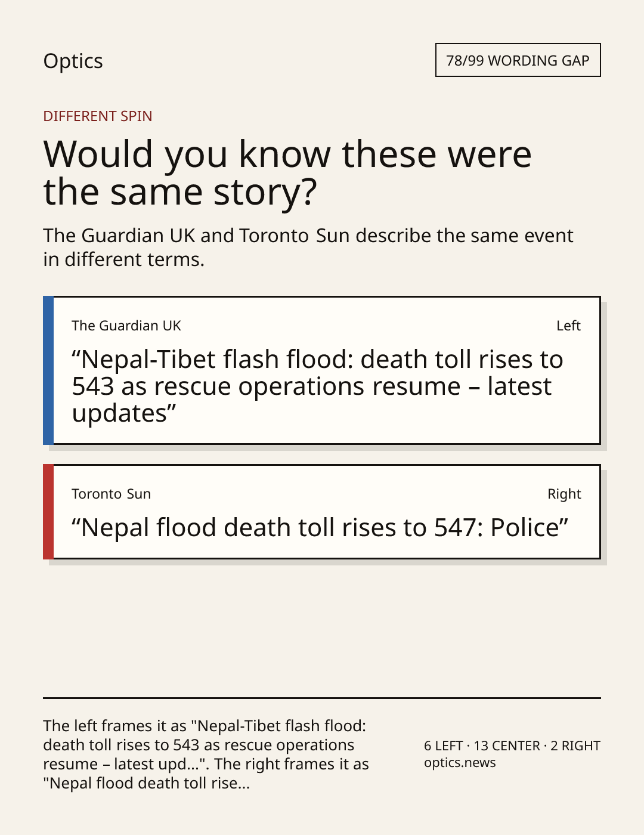The height and width of the screenshot is (835, 644).
Task: Click the Right bias label
Action: 564,494
